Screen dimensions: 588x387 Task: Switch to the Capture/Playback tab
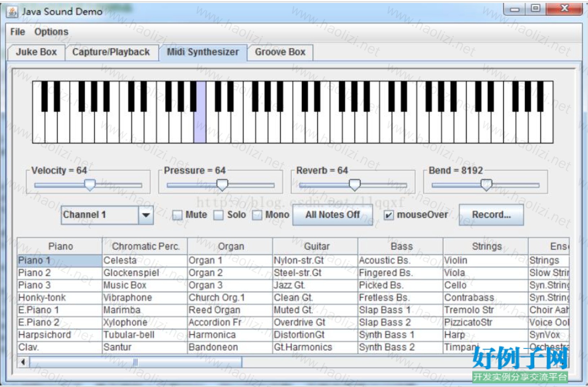[x=111, y=52]
